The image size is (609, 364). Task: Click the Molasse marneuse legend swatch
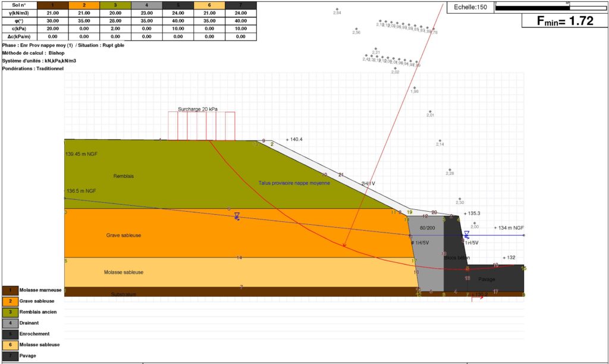[10, 290]
